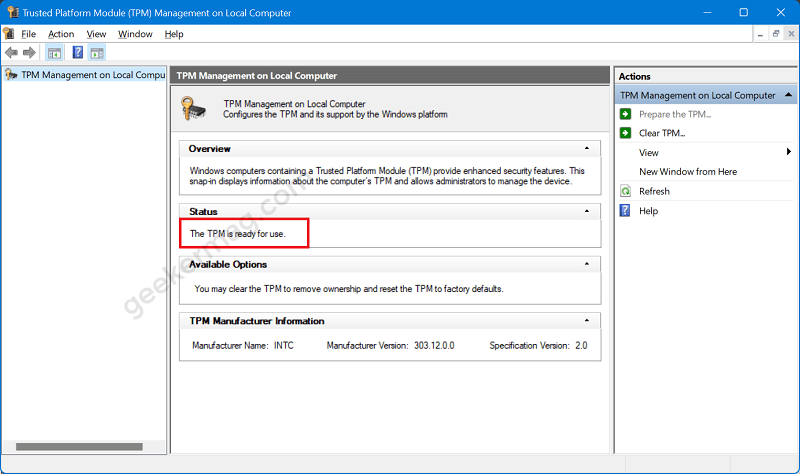
Task: Click the key-and-chip icon in center header
Action: pos(193,108)
